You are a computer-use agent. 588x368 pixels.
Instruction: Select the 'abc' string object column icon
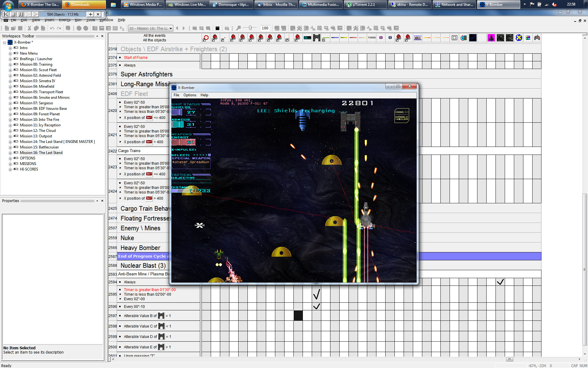tap(418, 38)
